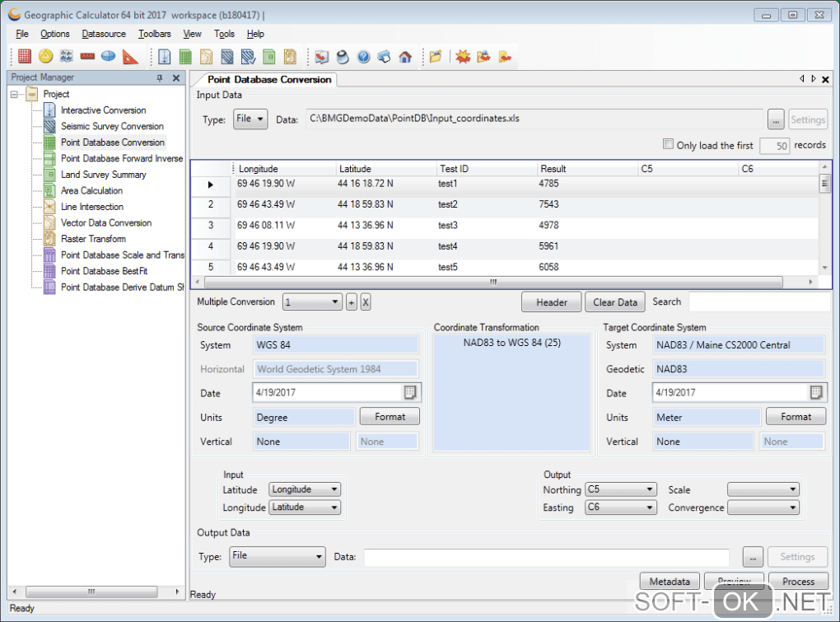Screen dimensions: 840x622
Task: Select the Point Database Conversion tab
Action: [x=269, y=80]
